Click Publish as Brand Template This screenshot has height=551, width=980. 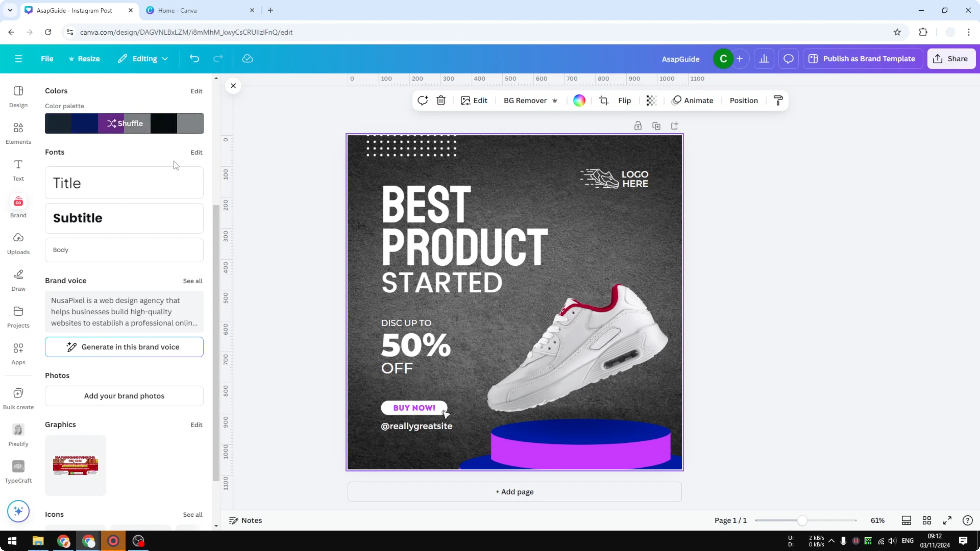[863, 59]
